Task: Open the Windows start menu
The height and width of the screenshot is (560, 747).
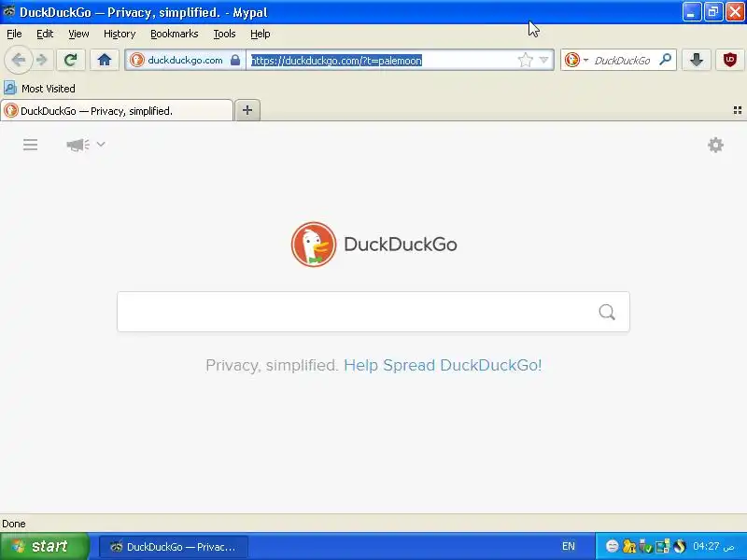Action: coord(44,546)
